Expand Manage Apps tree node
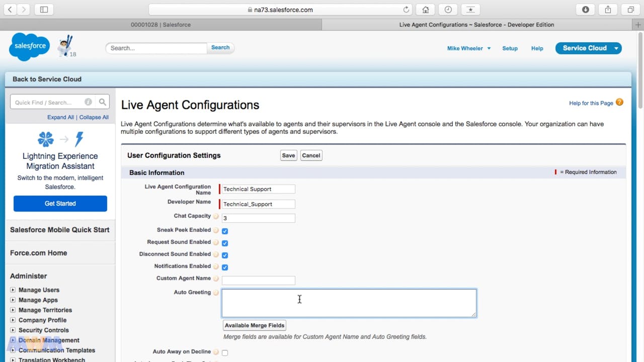This screenshot has width=644, height=362. coord(13,300)
